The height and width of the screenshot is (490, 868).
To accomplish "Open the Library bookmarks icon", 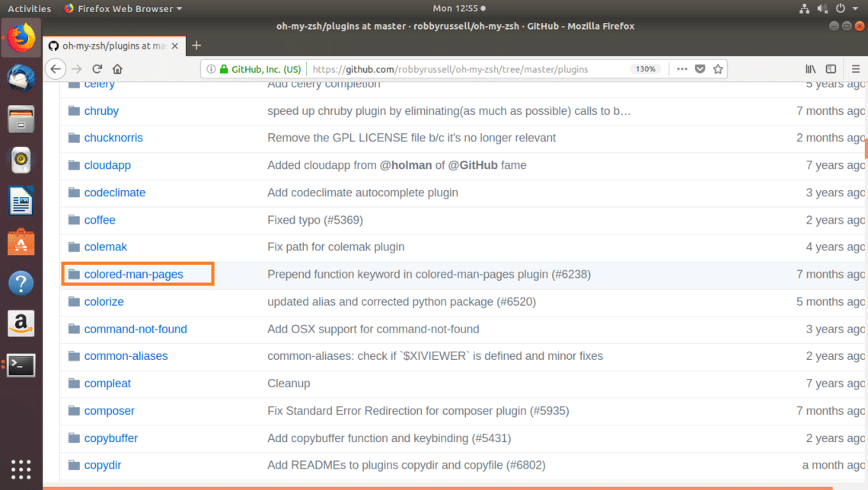I will [811, 69].
